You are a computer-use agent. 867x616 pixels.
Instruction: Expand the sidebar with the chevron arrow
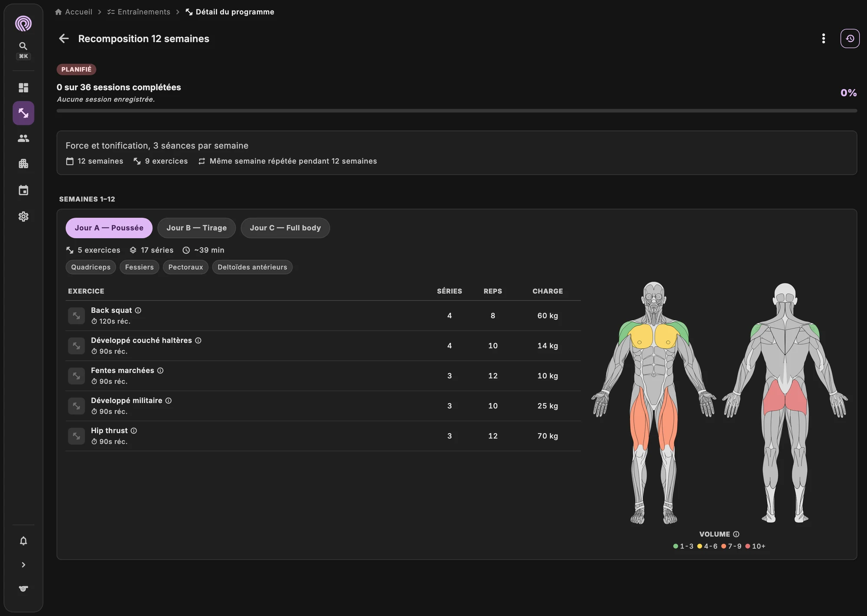(23, 565)
